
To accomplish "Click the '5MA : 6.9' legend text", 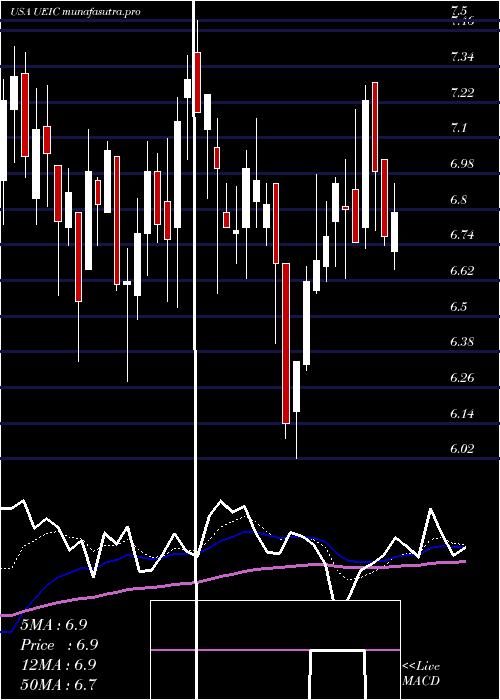I will [x=54, y=625].
